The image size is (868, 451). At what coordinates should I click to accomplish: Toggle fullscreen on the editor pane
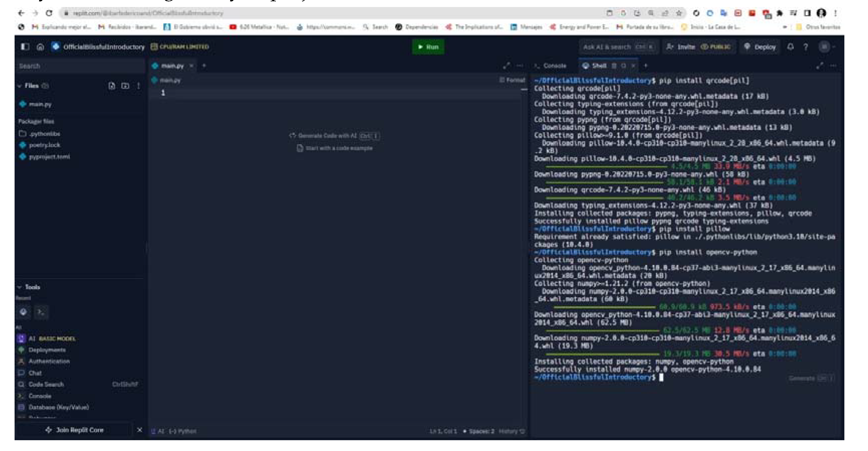(x=507, y=66)
